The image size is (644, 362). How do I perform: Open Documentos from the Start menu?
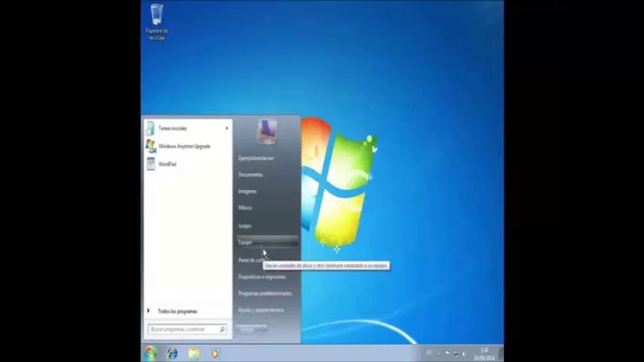click(x=250, y=174)
